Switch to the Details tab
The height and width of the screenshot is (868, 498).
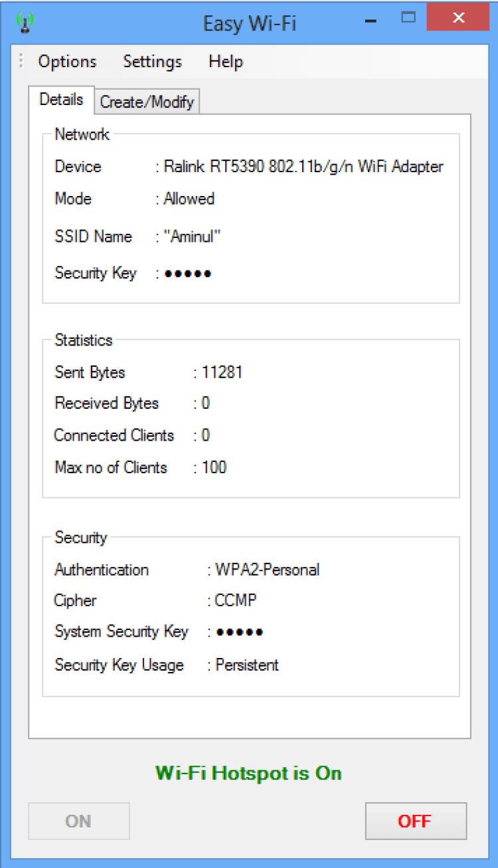61,100
